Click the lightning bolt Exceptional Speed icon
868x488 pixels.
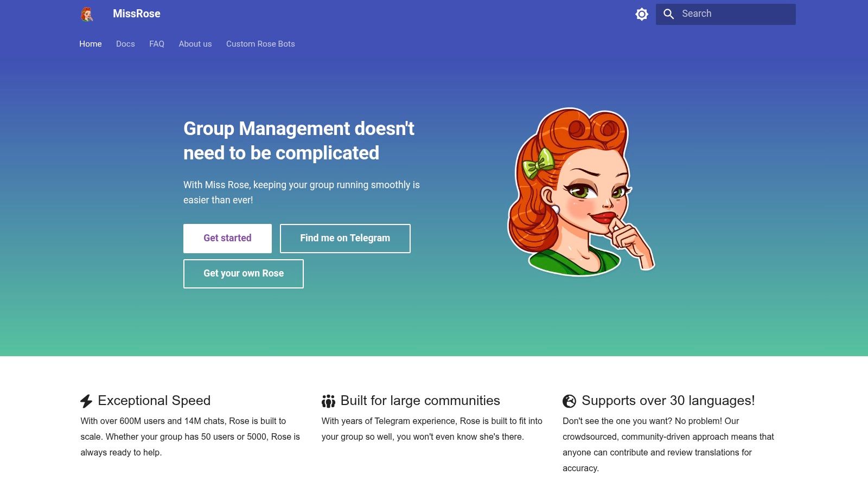(x=86, y=401)
